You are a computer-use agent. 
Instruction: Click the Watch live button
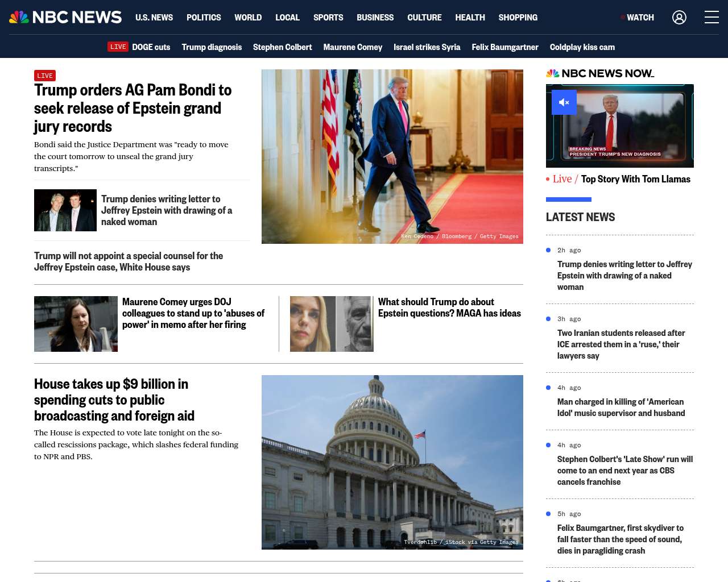638,18
